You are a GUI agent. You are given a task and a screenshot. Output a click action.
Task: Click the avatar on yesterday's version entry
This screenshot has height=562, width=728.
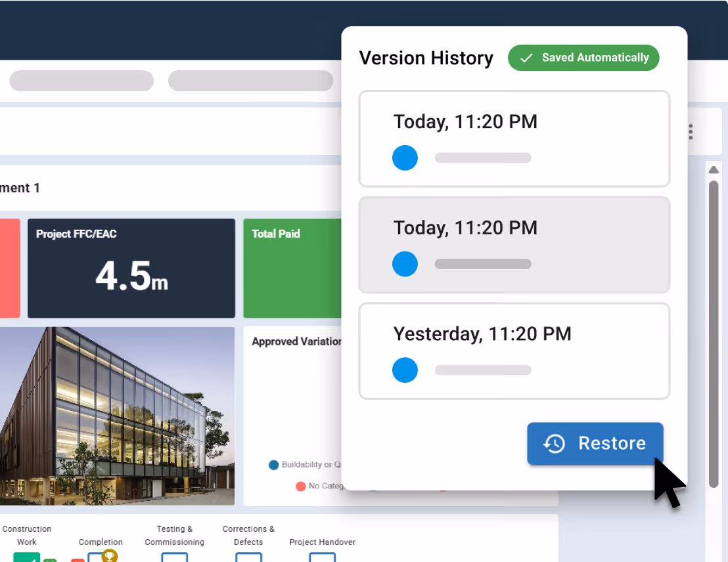point(405,370)
